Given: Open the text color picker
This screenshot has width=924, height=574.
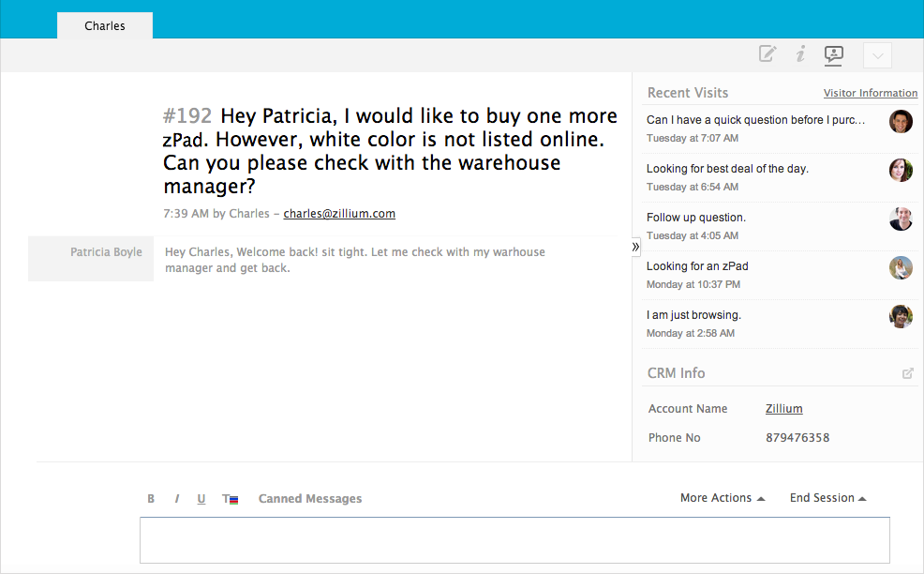Looking at the screenshot, I should 230,499.
